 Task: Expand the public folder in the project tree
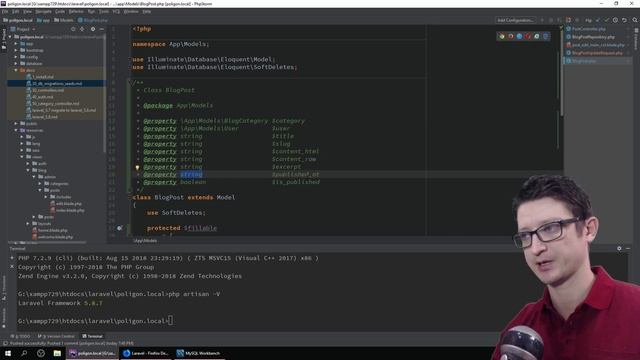pos(16,123)
